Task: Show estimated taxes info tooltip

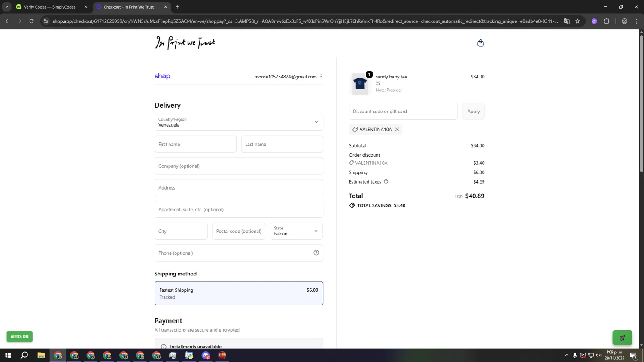Action: [386, 181]
